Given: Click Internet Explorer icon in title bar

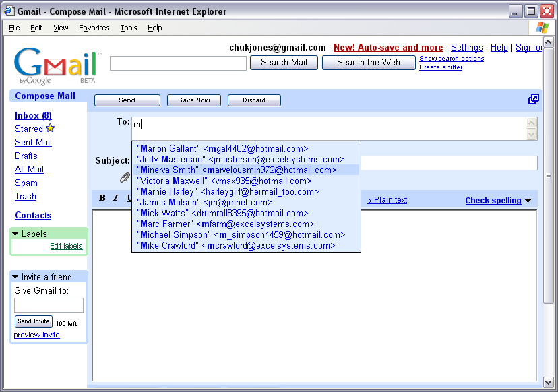Looking at the screenshot, I should pos(9,11).
